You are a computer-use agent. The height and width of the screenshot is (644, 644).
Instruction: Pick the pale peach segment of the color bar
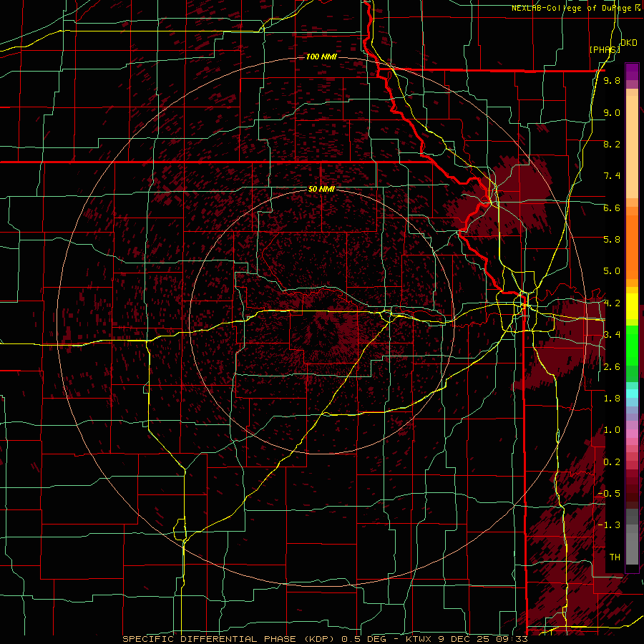click(632, 148)
